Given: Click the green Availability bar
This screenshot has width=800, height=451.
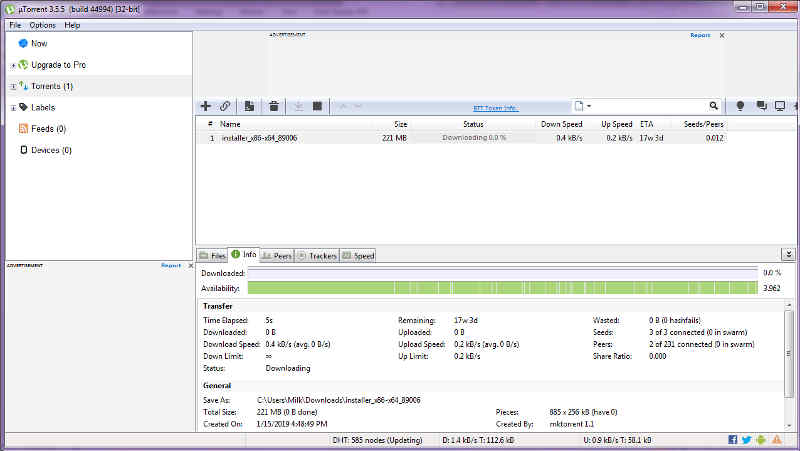Looking at the screenshot, I should (503, 288).
